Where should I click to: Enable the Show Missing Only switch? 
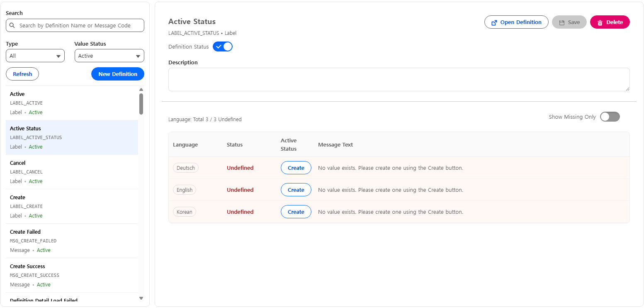coord(610,117)
